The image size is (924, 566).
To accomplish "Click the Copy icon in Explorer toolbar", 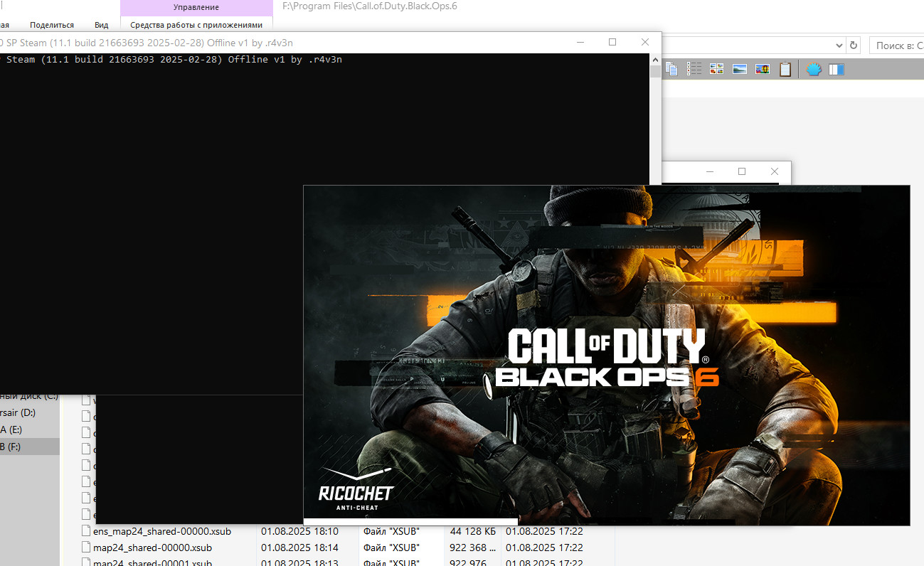I will coord(672,69).
